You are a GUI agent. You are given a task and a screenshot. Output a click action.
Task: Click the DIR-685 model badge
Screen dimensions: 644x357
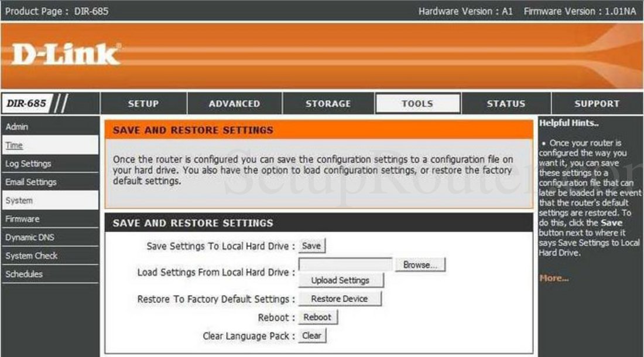[26, 103]
